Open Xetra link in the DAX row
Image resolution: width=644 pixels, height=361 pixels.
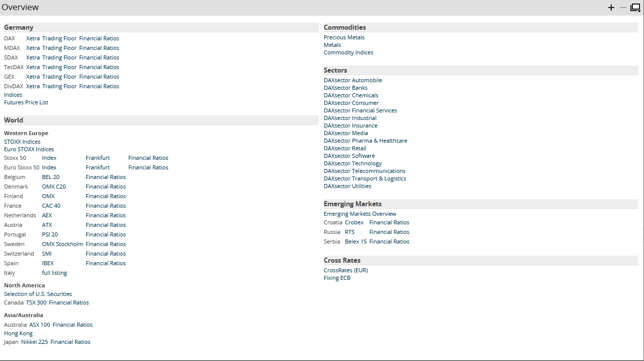(33, 38)
